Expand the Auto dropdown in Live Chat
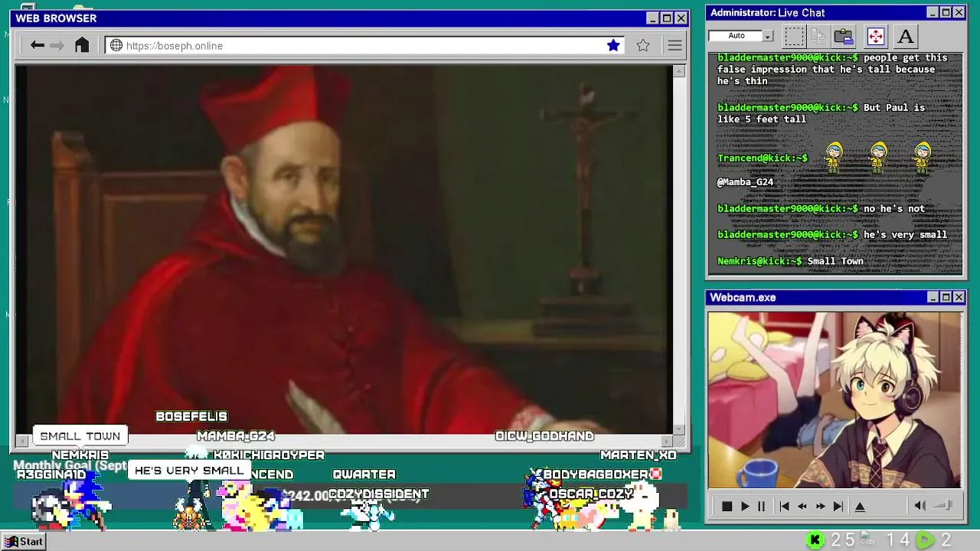 tap(767, 36)
